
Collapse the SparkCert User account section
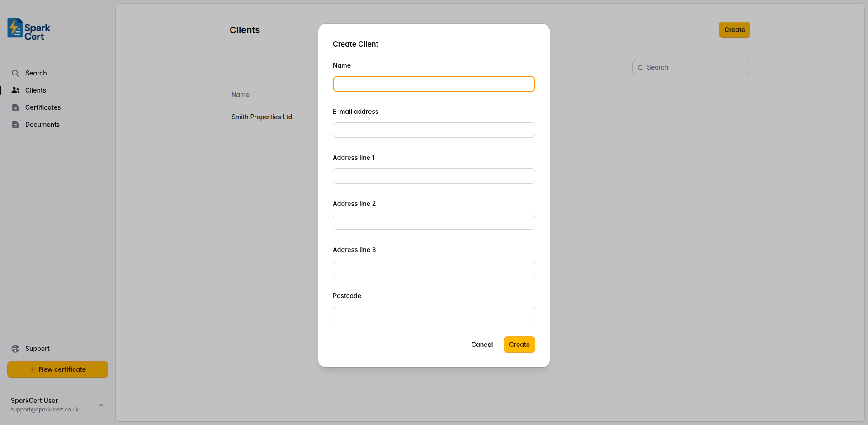[x=101, y=405]
